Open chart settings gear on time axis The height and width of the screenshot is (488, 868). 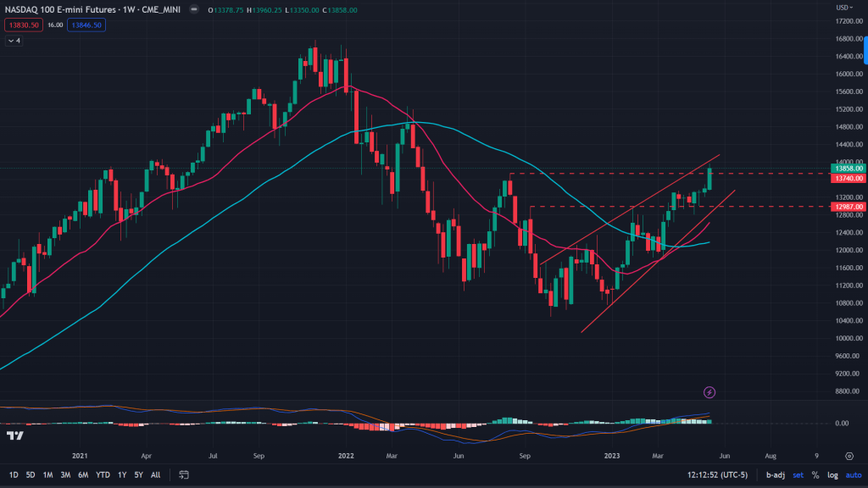[849, 455]
